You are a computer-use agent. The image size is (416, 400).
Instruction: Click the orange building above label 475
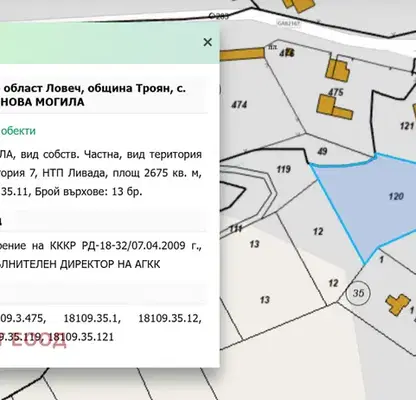337,71
